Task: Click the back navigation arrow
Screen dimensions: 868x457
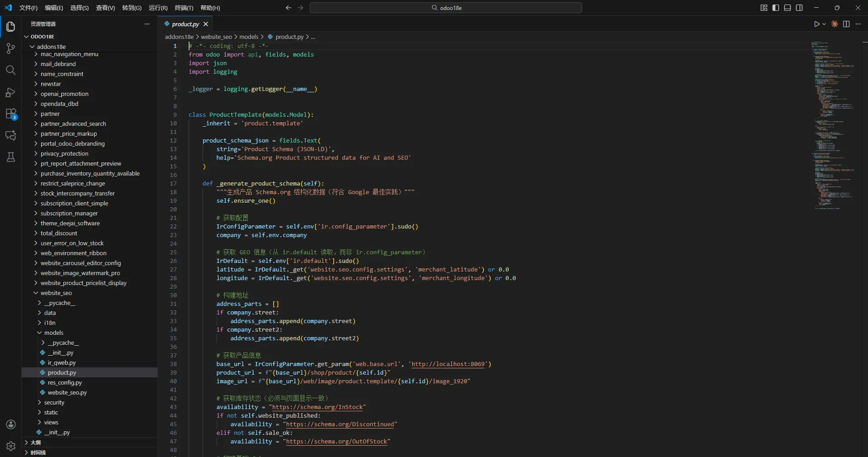Action: [288, 8]
